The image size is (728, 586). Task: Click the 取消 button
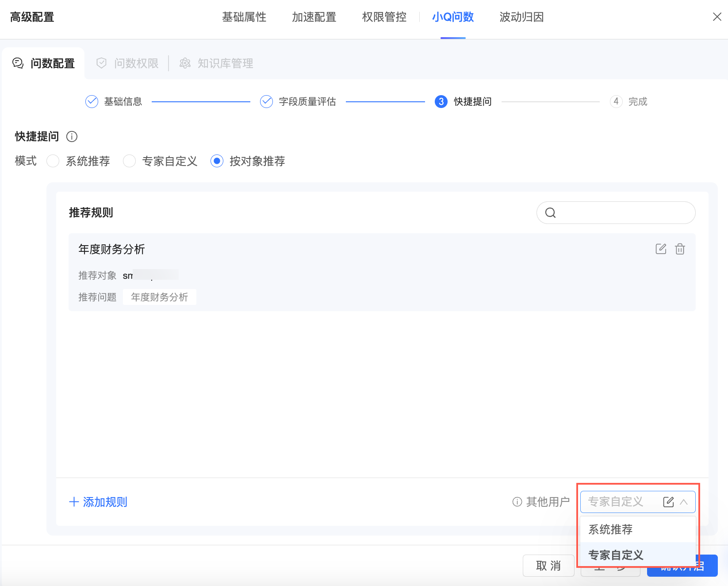(x=548, y=566)
